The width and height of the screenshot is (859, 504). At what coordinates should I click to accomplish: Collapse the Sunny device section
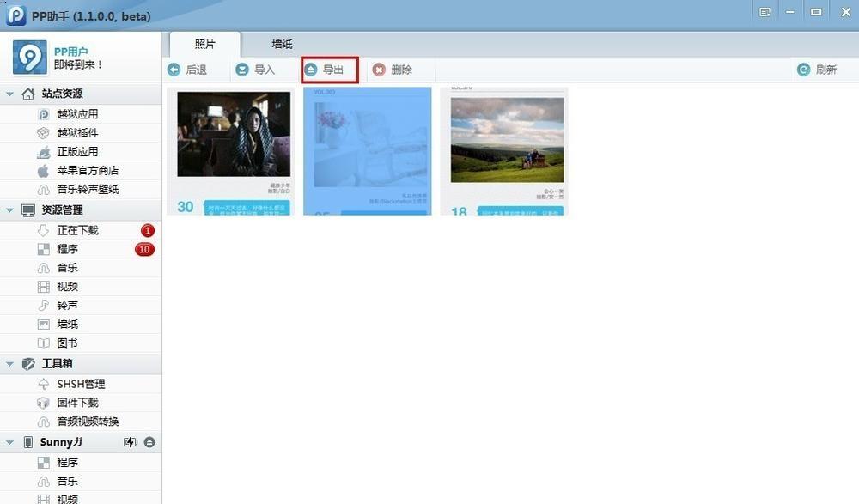(x=9, y=442)
